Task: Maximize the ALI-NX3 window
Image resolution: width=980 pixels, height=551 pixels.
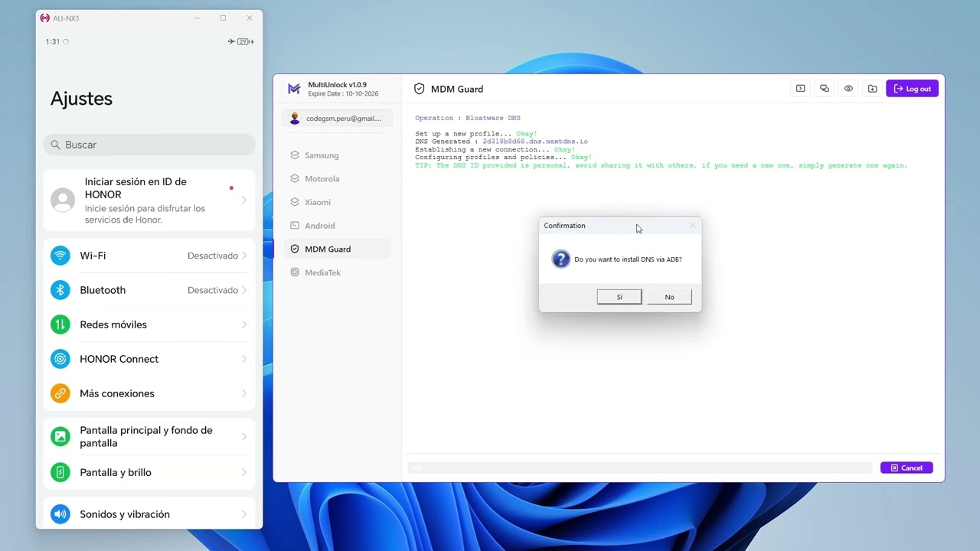Action: tap(223, 18)
